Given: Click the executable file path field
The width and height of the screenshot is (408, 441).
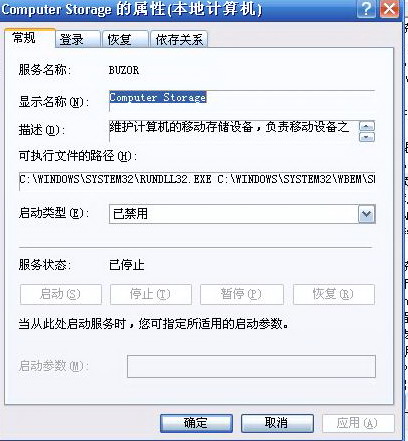Looking at the screenshot, I should coord(197,180).
